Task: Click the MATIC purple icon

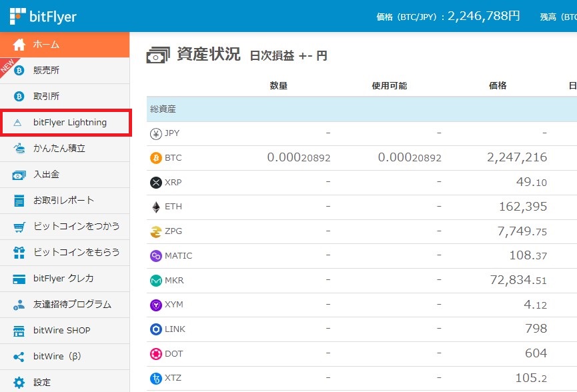Action: [156, 256]
